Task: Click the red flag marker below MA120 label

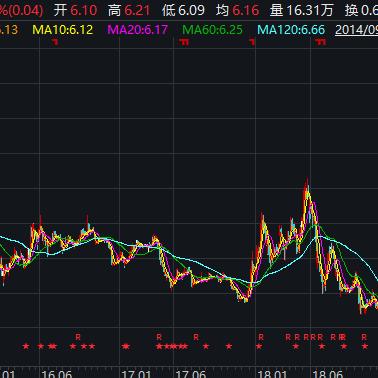Action: [321, 42]
